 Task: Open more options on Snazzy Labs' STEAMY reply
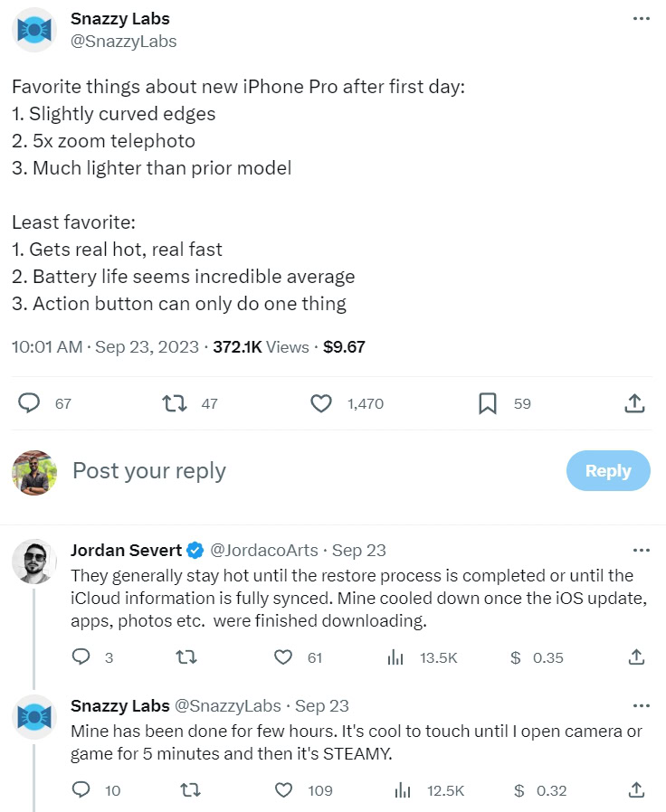641,705
